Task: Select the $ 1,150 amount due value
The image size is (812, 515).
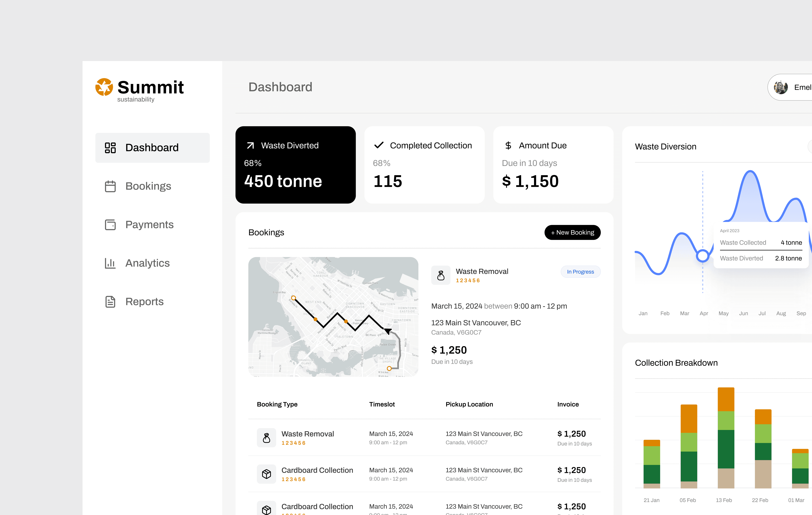Action: pos(530,181)
